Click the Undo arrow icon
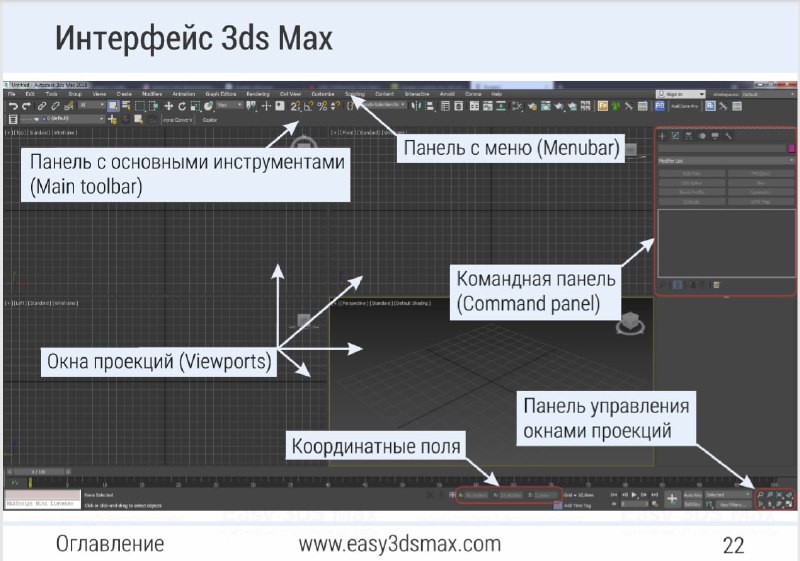Viewport: 800px width, 561px height. click(x=13, y=106)
